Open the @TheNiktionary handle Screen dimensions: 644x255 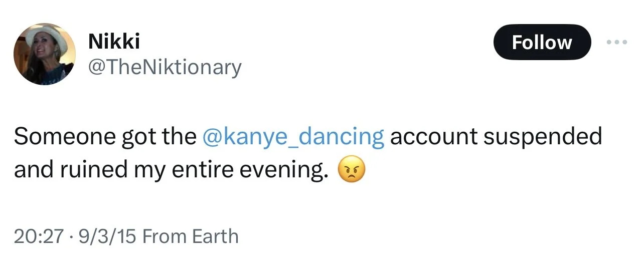[x=165, y=67]
